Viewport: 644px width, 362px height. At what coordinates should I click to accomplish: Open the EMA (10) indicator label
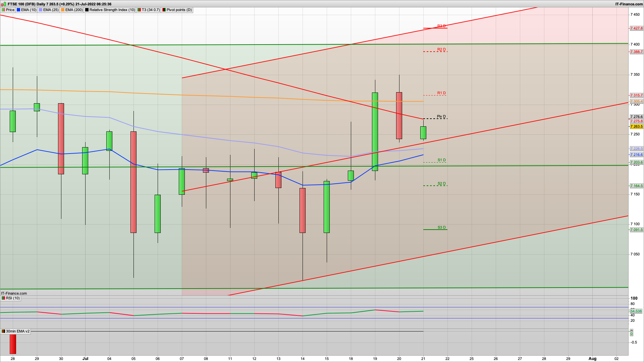[x=26, y=10]
